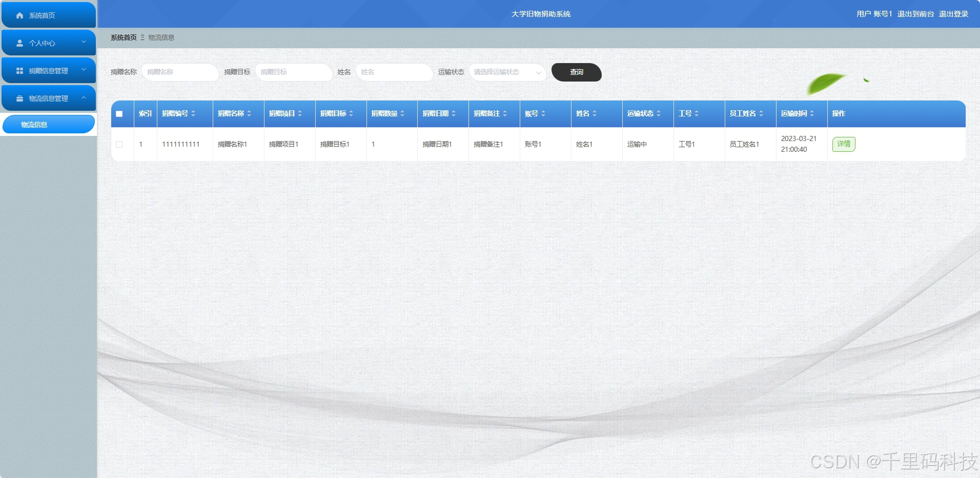Viewport: 980px width, 478px height.
Task: Go to 系统首页 via breadcrumb
Action: 124,37
